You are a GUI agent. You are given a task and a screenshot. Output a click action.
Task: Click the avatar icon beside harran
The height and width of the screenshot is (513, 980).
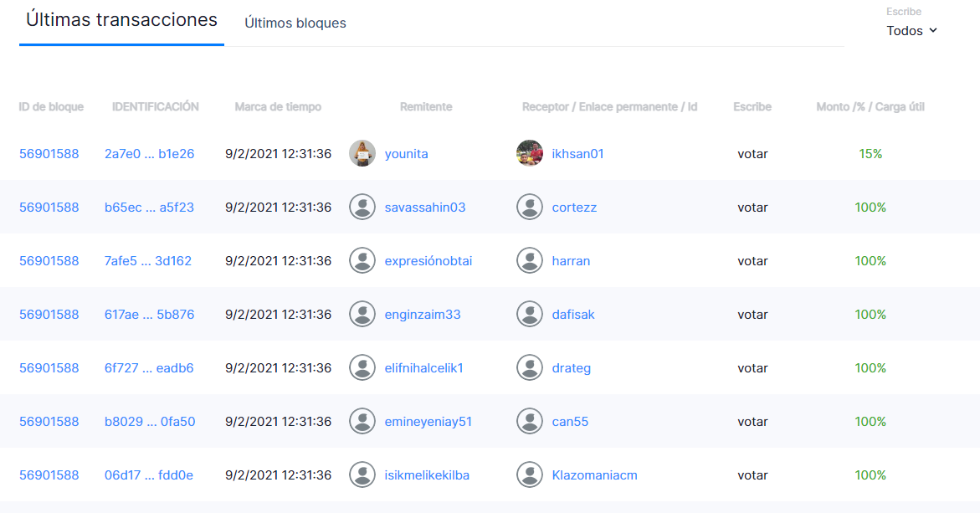pyautogui.click(x=530, y=260)
